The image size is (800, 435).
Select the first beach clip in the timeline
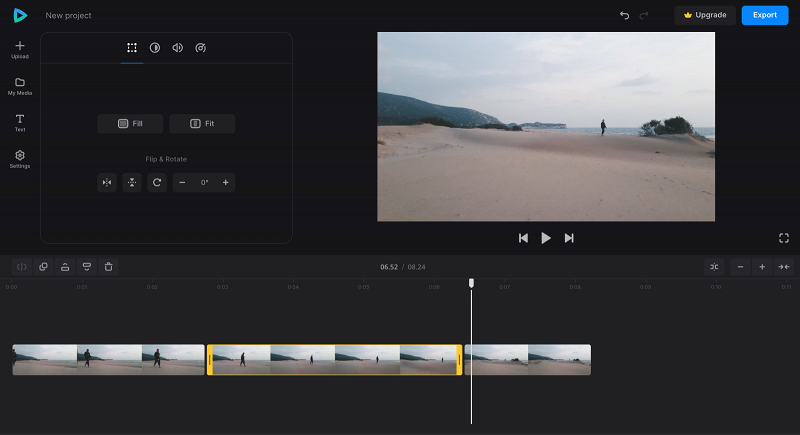(x=108, y=360)
